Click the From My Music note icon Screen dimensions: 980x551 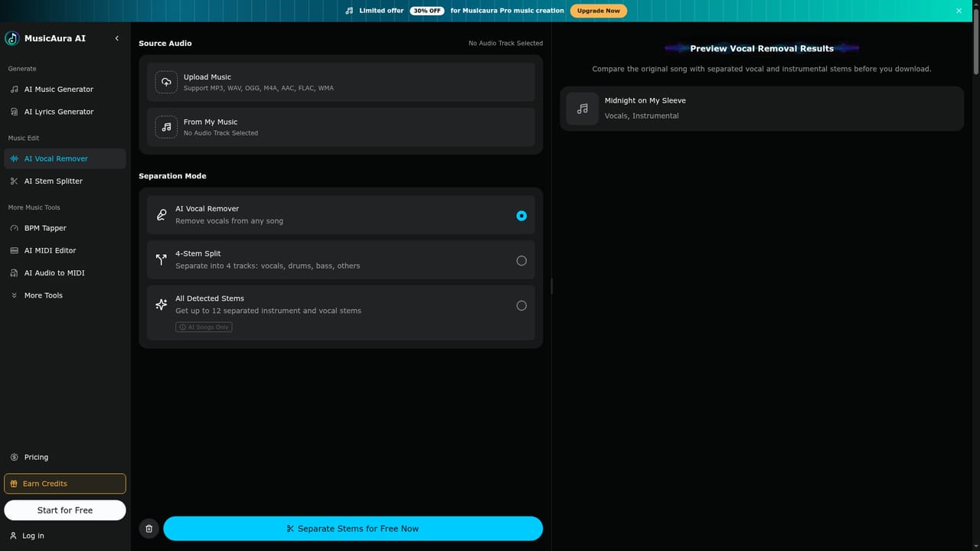[x=166, y=127]
